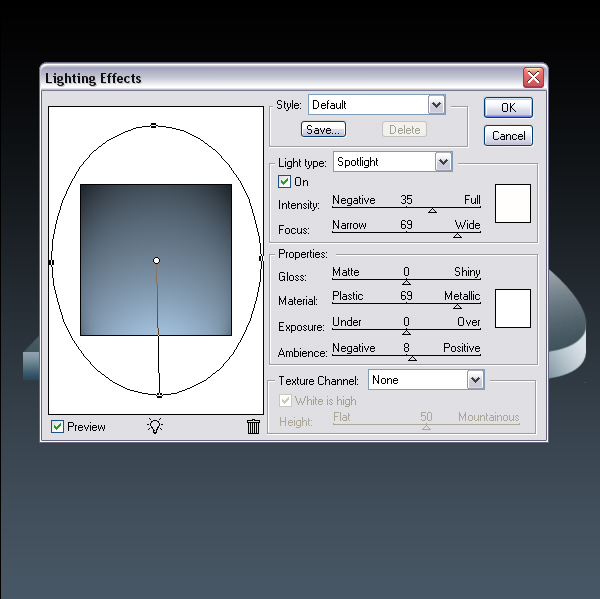Click the top handle of the light ellipse

tap(153, 126)
